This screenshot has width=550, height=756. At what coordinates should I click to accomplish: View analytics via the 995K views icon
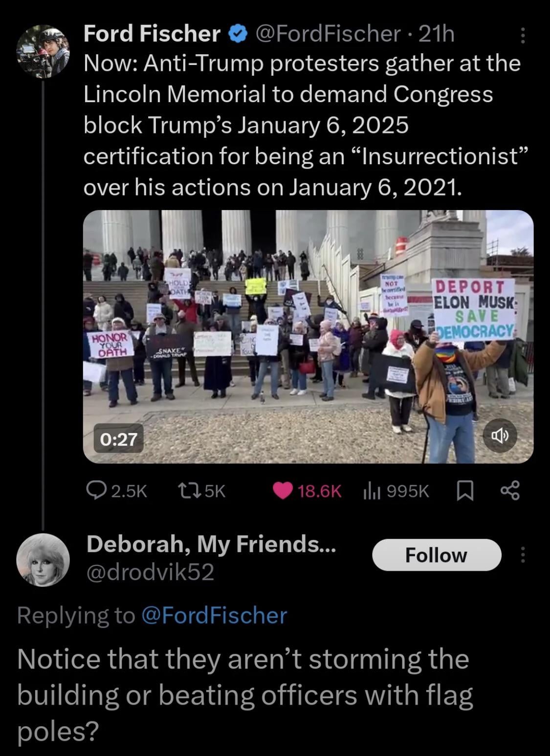click(x=372, y=491)
